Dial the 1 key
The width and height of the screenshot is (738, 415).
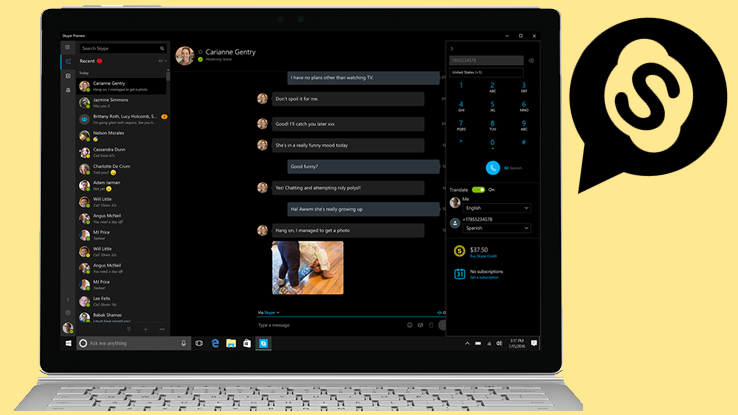(461, 86)
